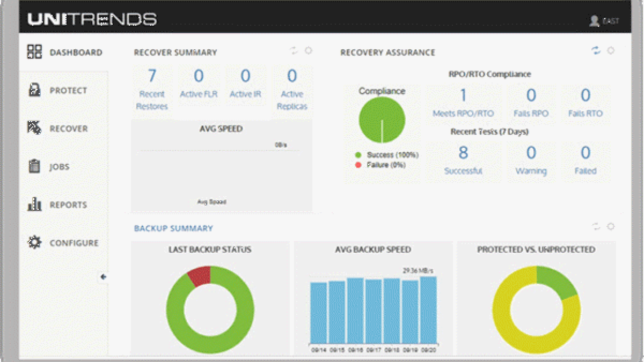Click the green Compliance pie chart
Image resolution: width=644 pixels, height=362 pixels.
coord(382,120)
